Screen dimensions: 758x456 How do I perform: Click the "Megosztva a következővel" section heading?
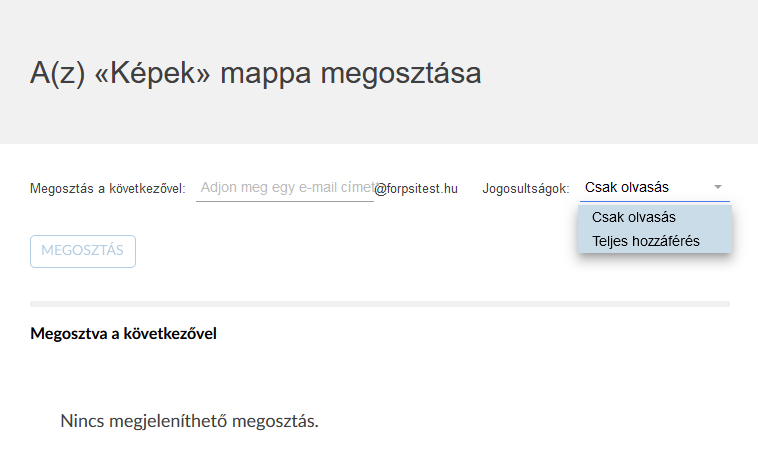(123, 334)
